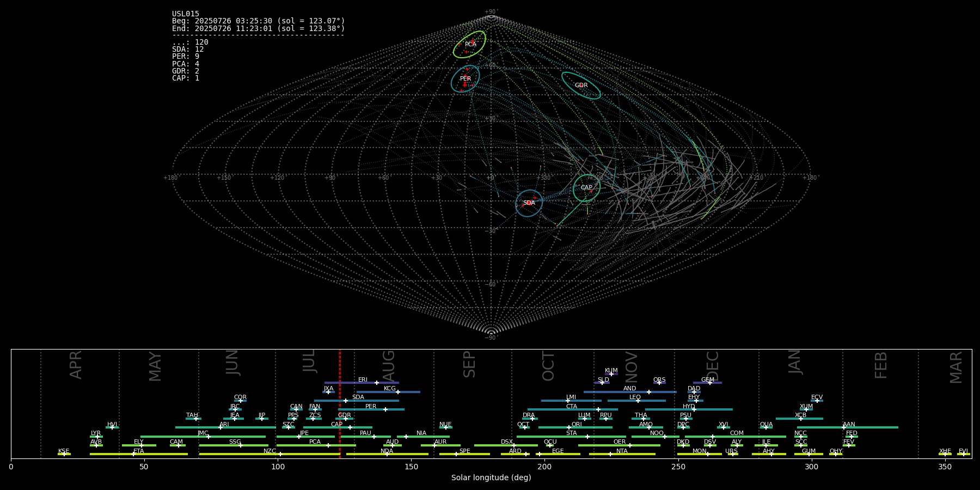Click the LEO shower bar in timeline
The width and height of the screenshot is (980, 490).
point(636,401)
